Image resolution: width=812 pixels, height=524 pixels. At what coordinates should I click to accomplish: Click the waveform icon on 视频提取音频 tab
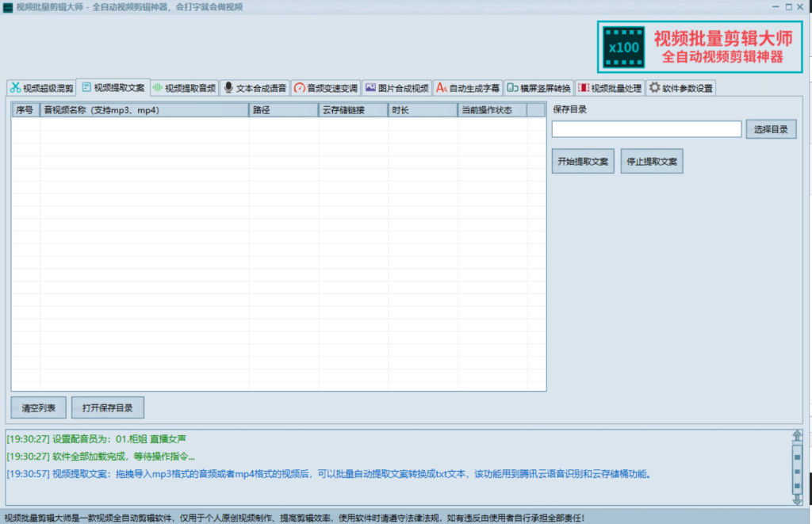tap(158, 87)
